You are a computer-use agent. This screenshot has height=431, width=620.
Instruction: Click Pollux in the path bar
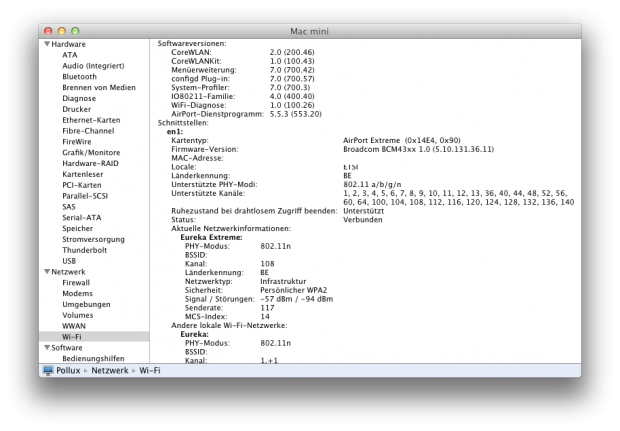68,371
